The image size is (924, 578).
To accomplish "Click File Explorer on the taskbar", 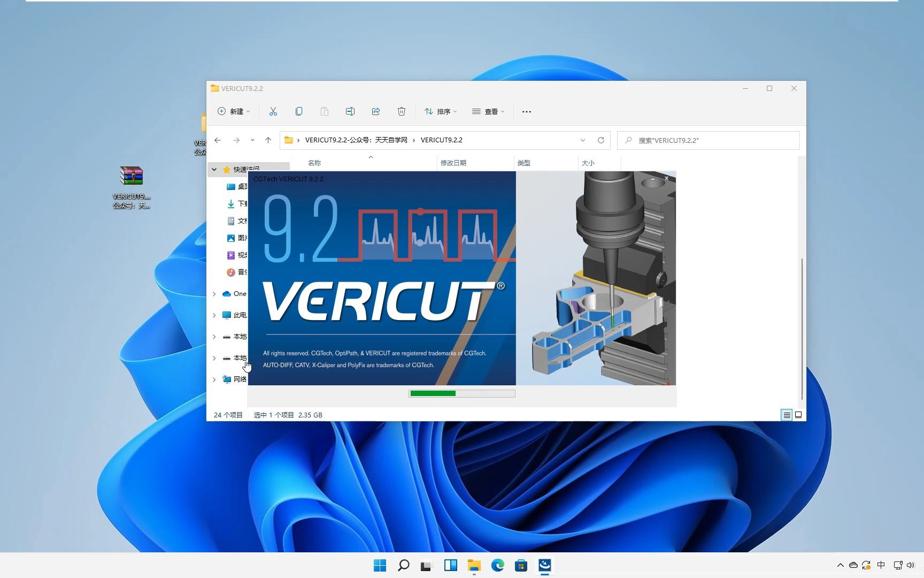I will click(x=474, y=565).
